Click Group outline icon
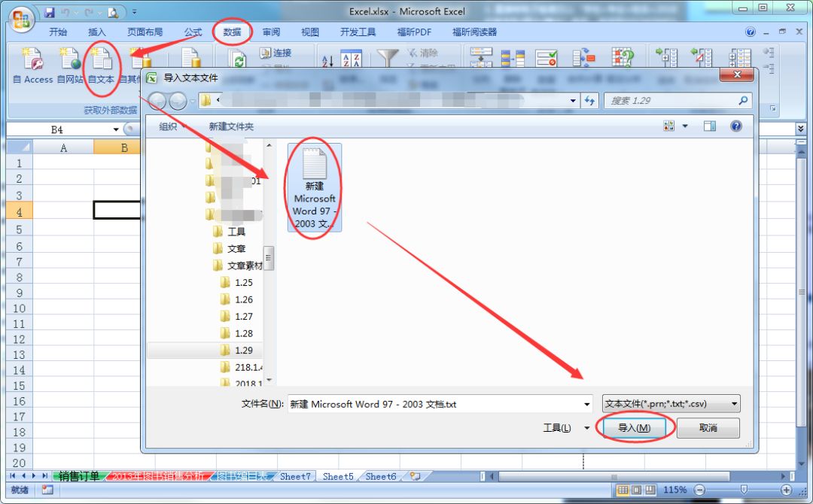The image size is (813, 504). 666,57
